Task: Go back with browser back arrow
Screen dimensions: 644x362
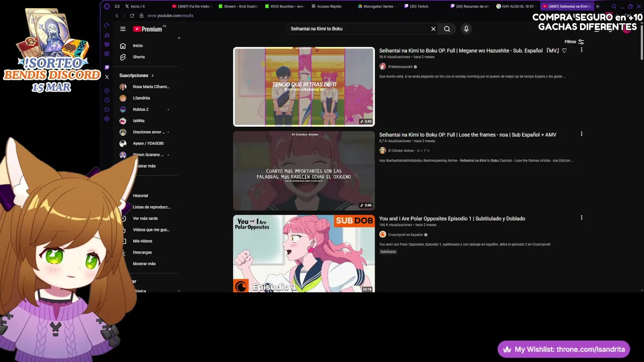Action: coord(117,16)
